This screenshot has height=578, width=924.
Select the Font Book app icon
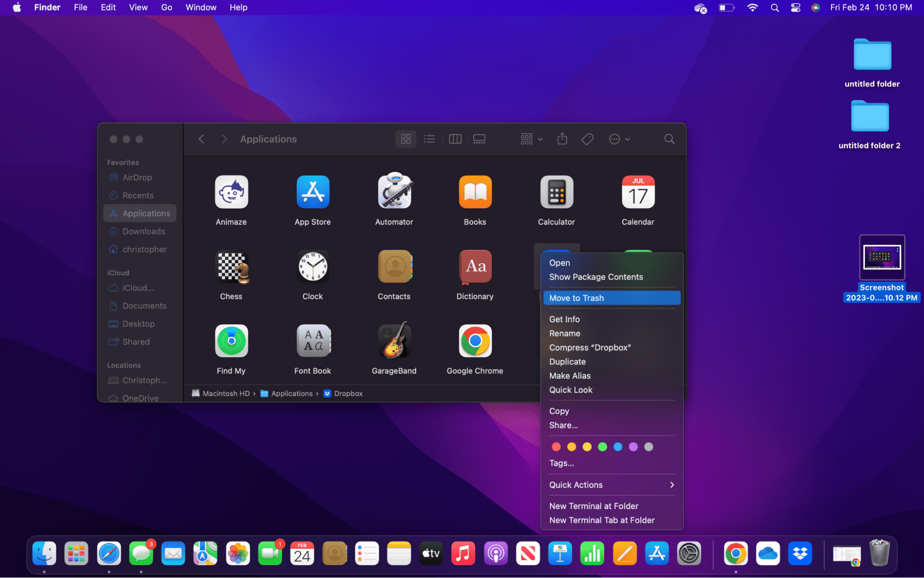pyautogui.click(x=313, y=341)
